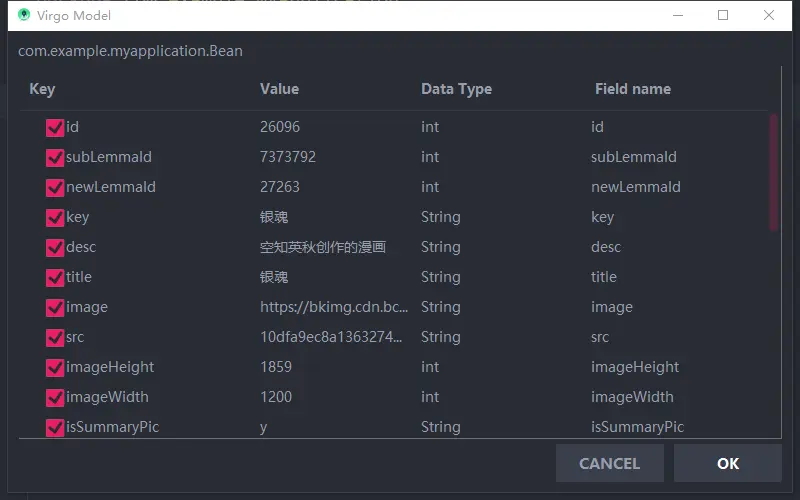This screenshot has width=800, height=500.
Task: Edit the field name src
Action: (600, 337)
